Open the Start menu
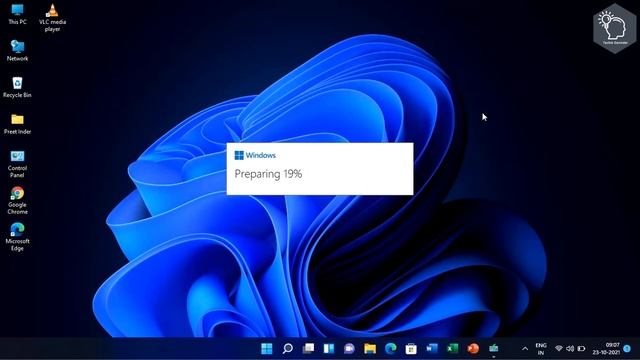The width and height of the screenshot is (640, 360). coord(267,349)
